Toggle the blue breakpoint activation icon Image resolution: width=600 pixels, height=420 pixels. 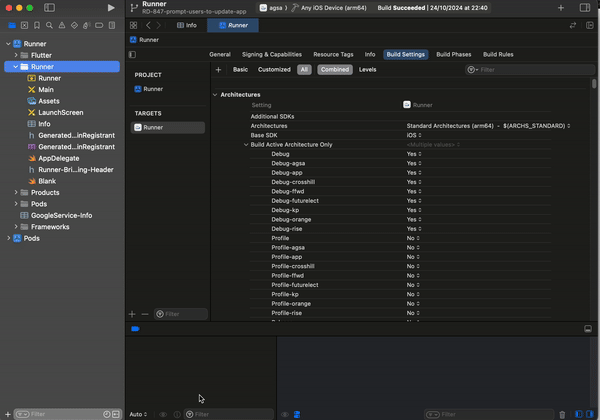pyautogui.click(x=135, y=329)
